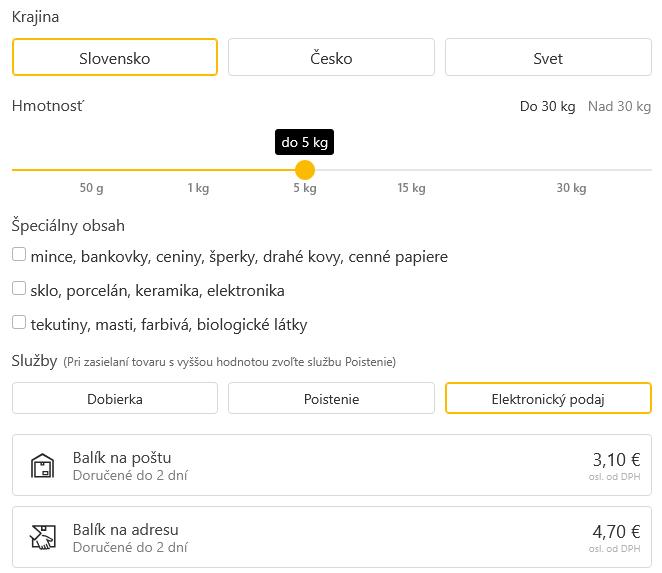Set the weight slider to 1 kg
The image size is (662, 573).
(198, 170)
